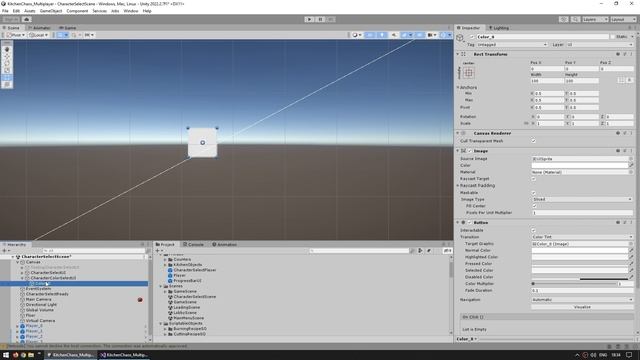Click the Normal Color swatch

click(580, 250)
